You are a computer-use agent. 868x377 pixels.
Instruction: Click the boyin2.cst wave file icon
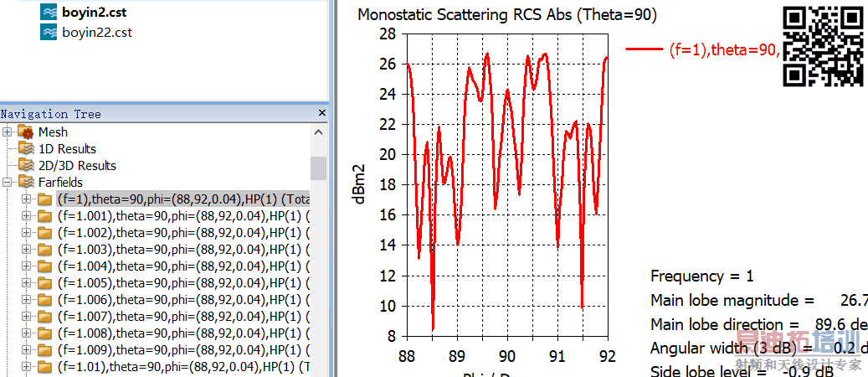click(49, 13)
